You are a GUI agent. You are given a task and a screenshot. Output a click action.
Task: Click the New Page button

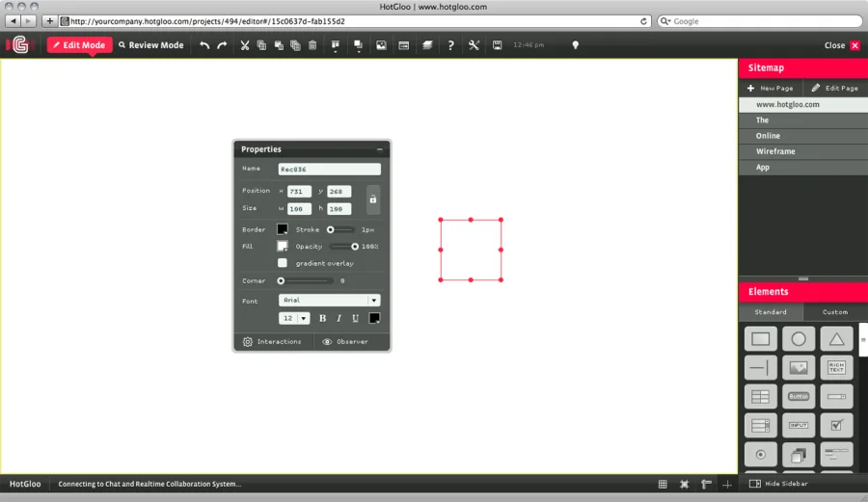[771, 88]
